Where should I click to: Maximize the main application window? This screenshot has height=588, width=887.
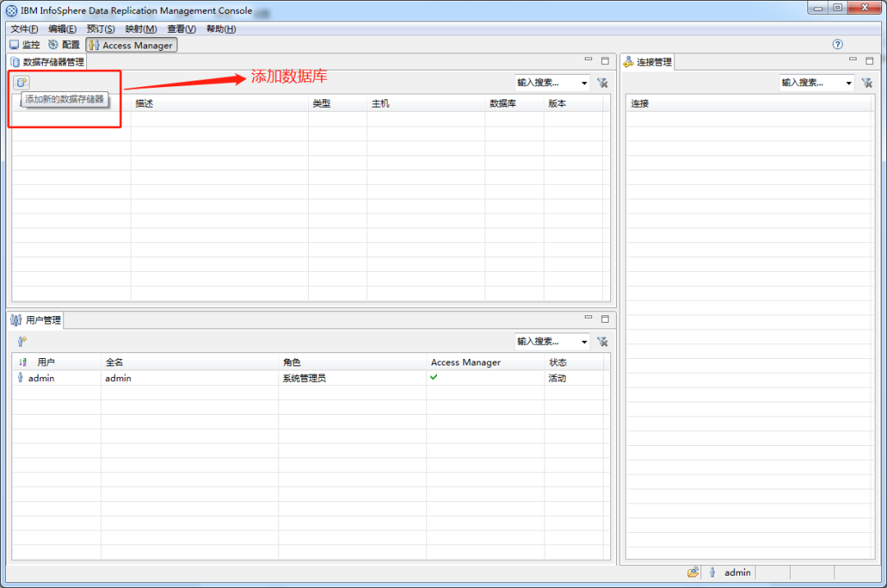coord(838,8)
